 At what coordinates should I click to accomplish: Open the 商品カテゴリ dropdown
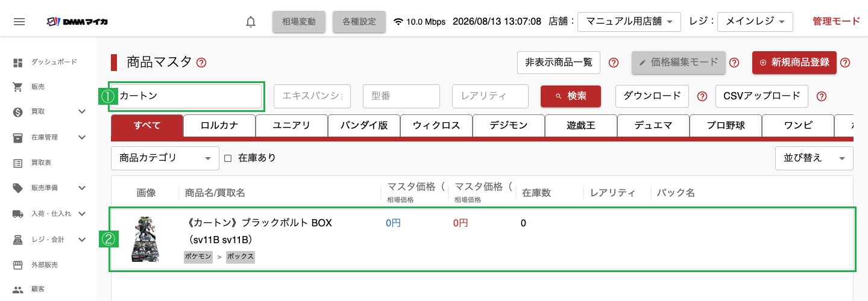tap(165, 158)
